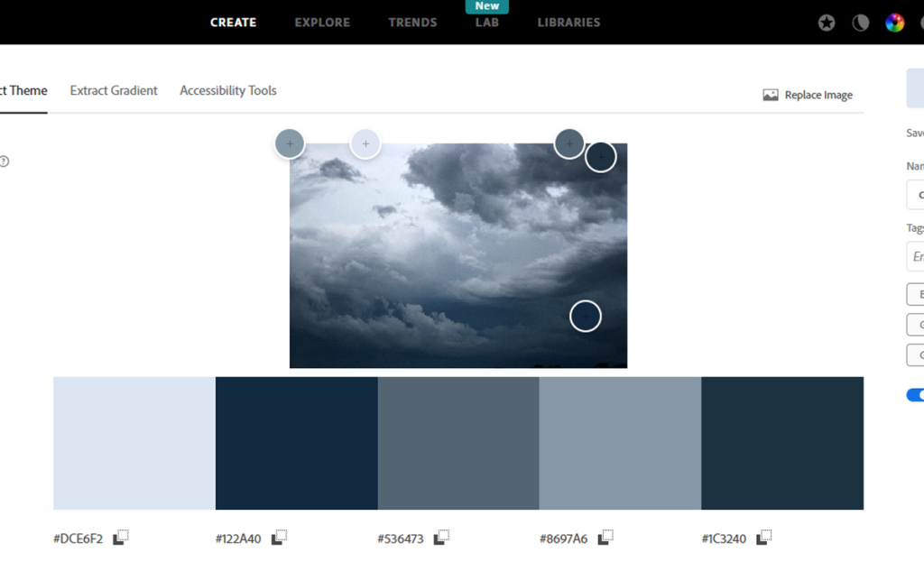Copy hex code #122A40 icon
924x562 pixels.
[280, 538]
